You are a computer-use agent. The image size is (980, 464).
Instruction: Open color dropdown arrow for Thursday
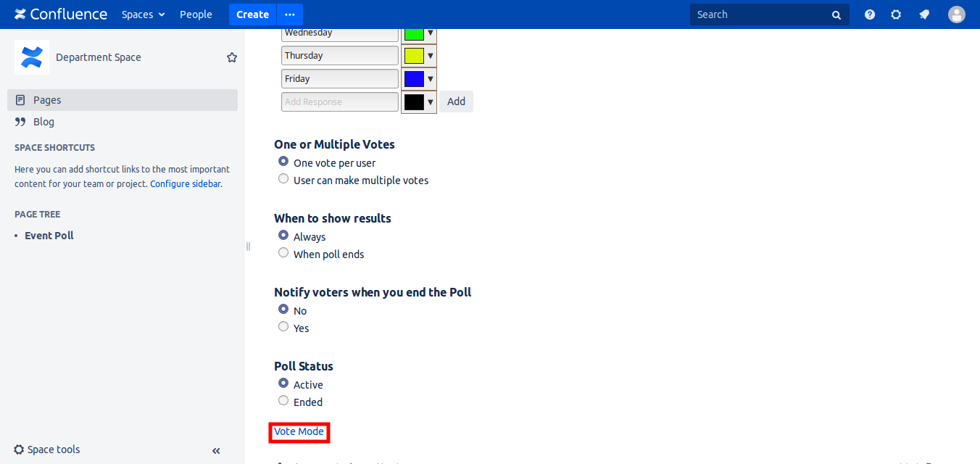[x=430, y=56]
